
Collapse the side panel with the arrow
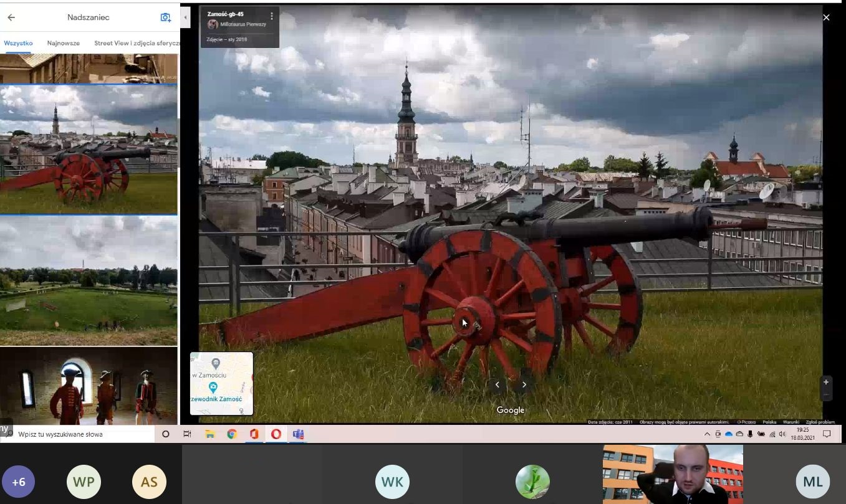coord(185,17)
